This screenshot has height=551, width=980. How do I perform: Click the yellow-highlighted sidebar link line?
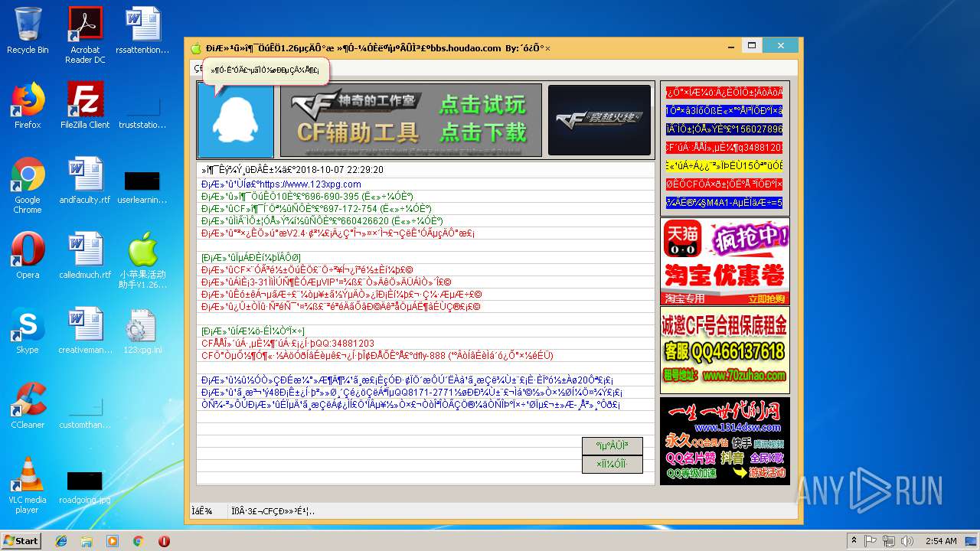tap(724, 166)
